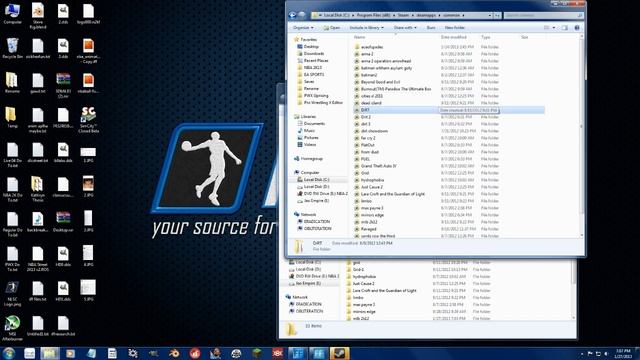The image size is (640, 360).
Task: Click the Burn toolbar button
Action: [x=431, y=28]
